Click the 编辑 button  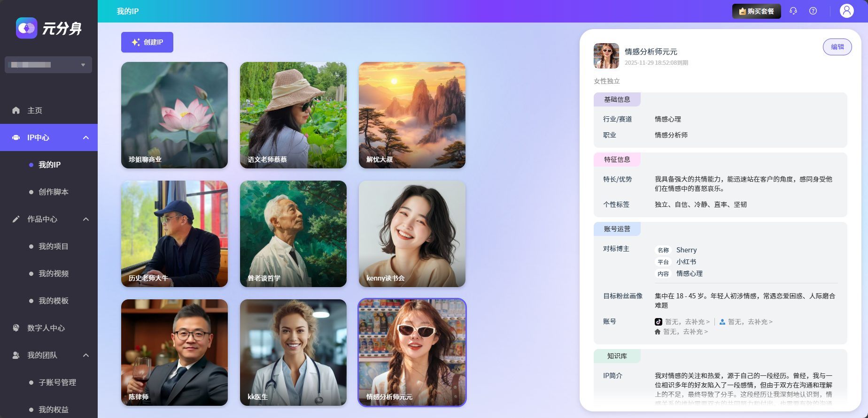point(837,47)
